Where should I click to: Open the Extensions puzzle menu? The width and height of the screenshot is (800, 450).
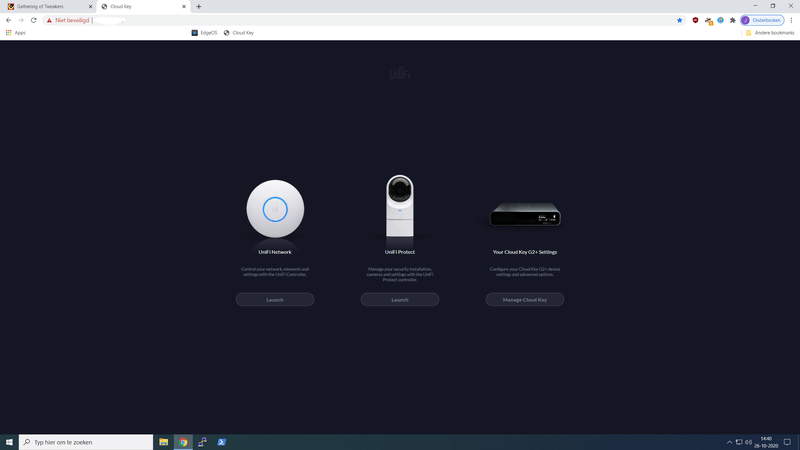click(733, 20)
